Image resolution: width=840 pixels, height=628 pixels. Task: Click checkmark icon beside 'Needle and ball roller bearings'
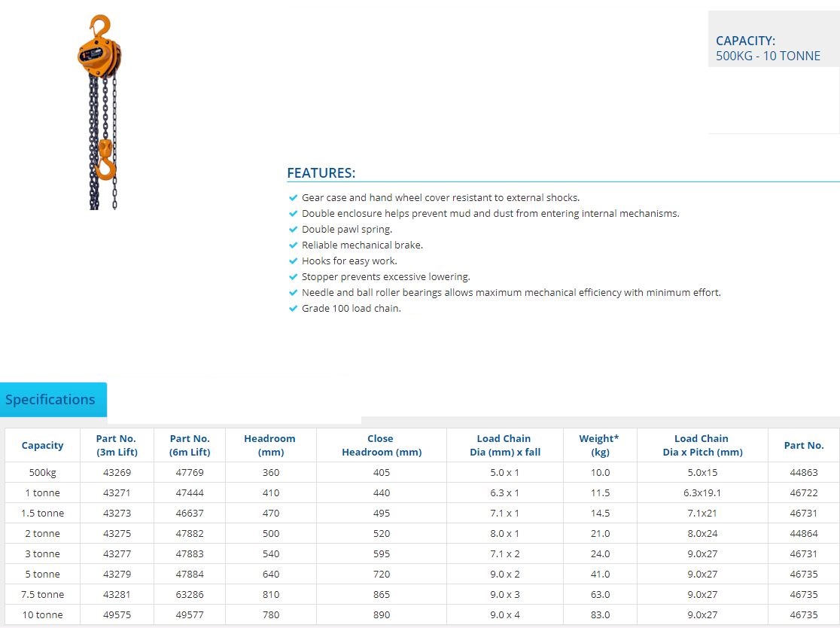click(x=293, y=293)
